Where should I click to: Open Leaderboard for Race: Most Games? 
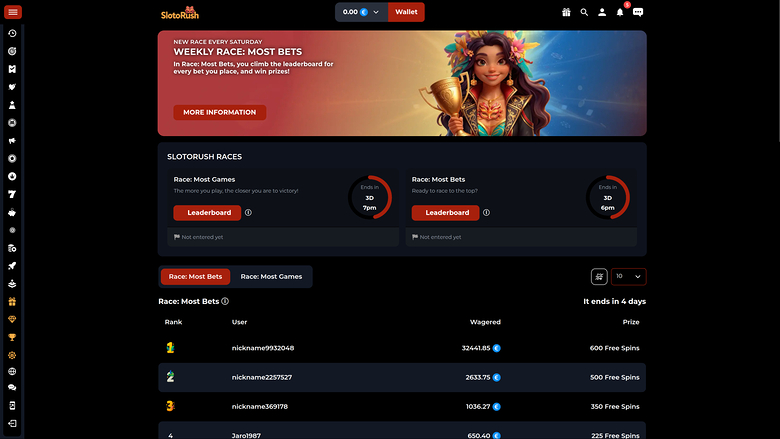pyautogui.click(x=207, y=212)
